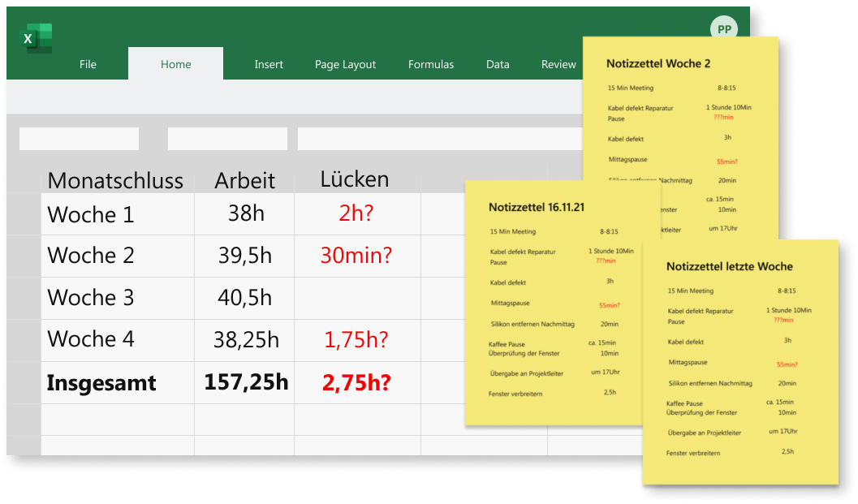858x504 pixels.
Task: Click 8-8:15 in the Woche 2 note
Action: 726,88
